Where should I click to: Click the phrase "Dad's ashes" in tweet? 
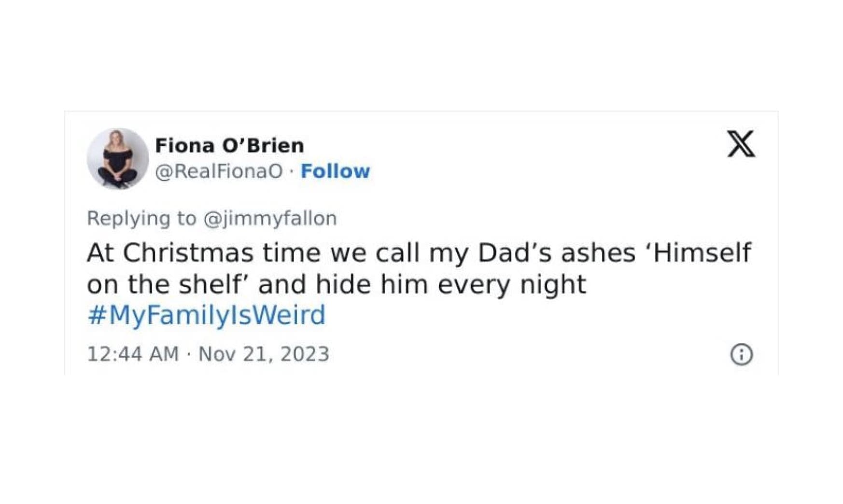(556, 252)
